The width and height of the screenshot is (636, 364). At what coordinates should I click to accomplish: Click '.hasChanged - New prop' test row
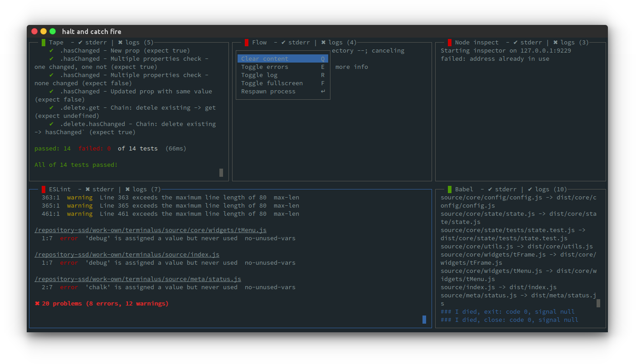120,50
